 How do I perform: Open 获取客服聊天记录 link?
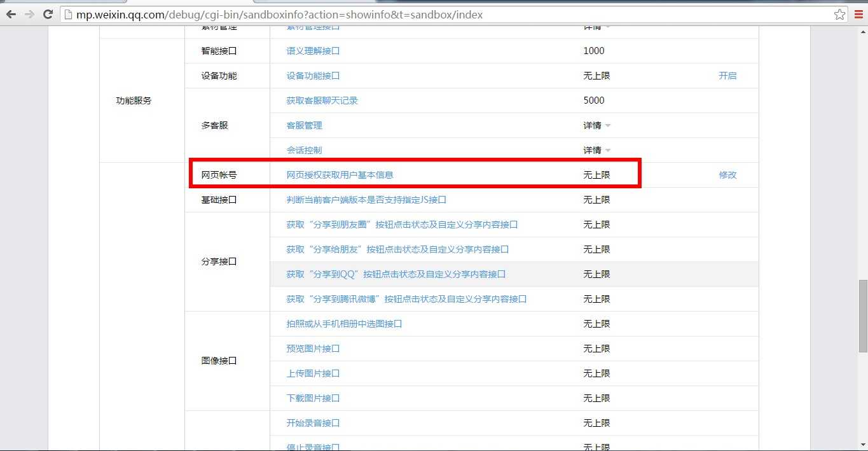[322, 101]
